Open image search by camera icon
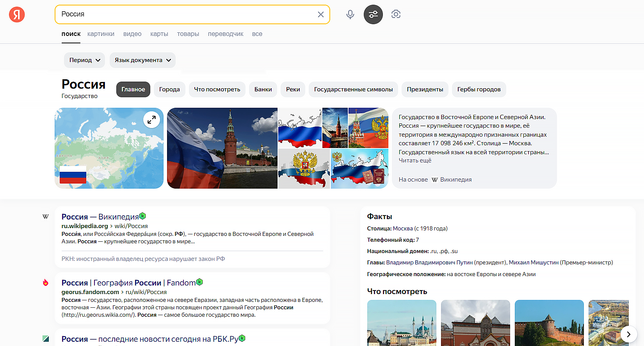The image size is (644, 346). coord(396,14)
